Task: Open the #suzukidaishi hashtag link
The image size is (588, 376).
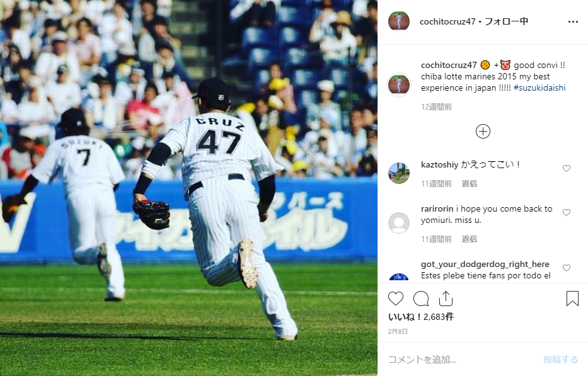Action: coord(539,88)
